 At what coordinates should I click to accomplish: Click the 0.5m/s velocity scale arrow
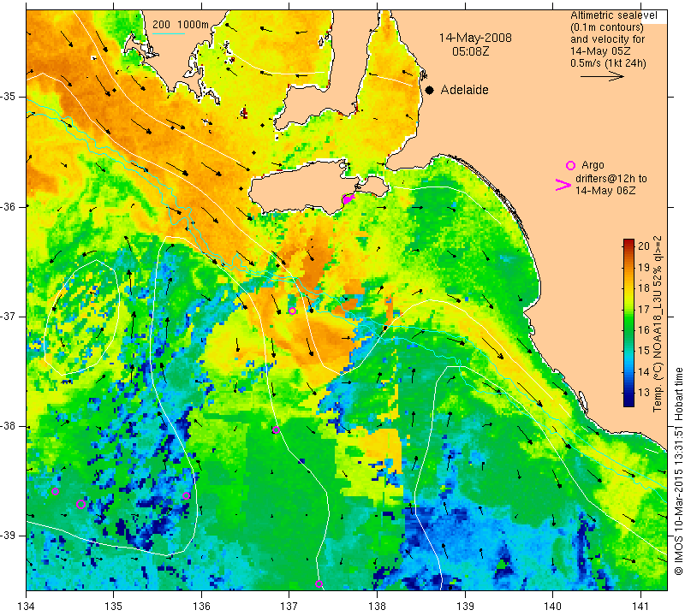[x=602, y=76]
